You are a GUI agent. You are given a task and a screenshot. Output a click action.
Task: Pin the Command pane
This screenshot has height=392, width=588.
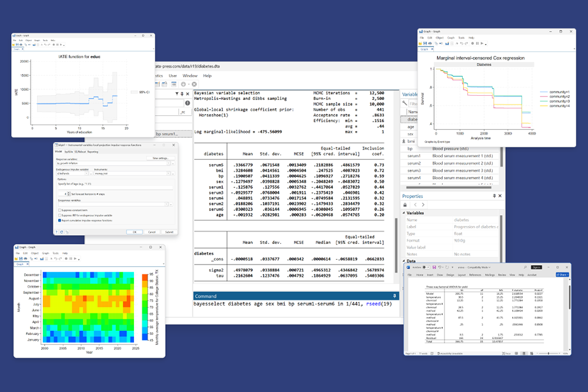click(394, 296)
